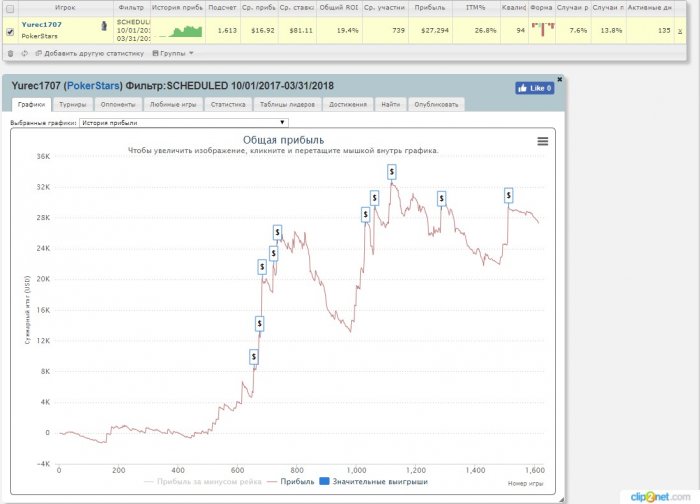Open the История прибыли graph selector
Viewport: 700px width, 504px height.
pos(183,122)
